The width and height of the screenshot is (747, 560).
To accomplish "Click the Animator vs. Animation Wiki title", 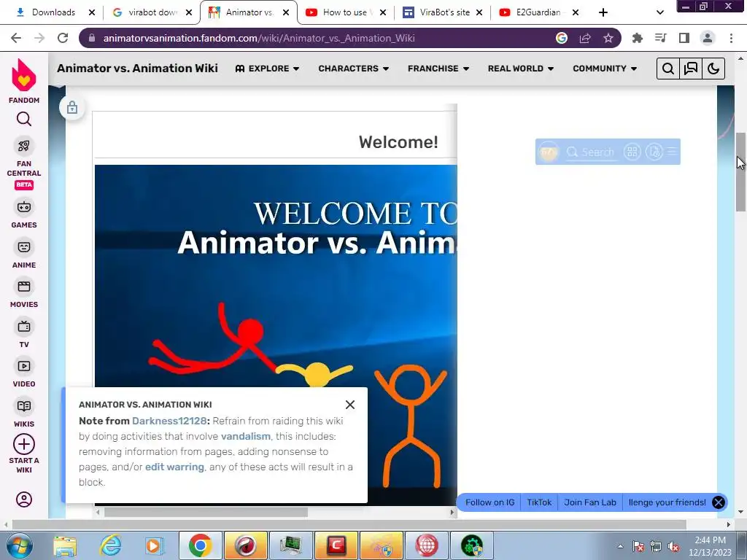I will coord(137,69).
